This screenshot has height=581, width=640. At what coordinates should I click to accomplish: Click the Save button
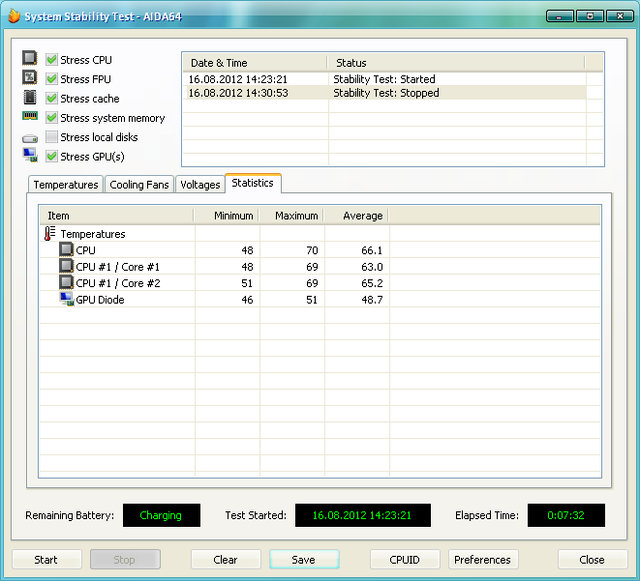point(304,560)
